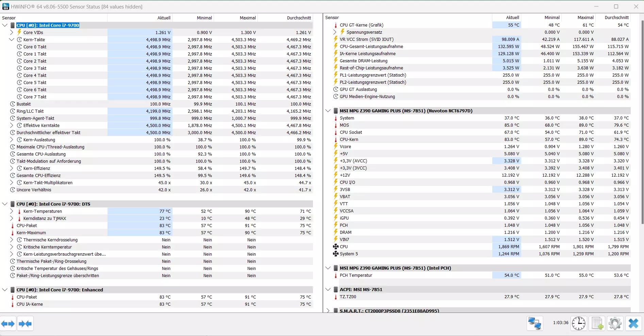Click the clock reset timer icon
644x336 pixels.
[x=578, y=323]
